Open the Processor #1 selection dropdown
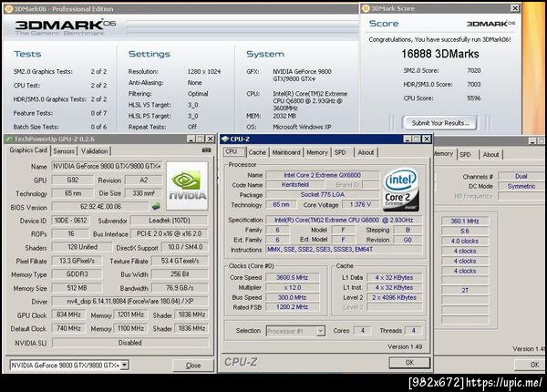This screenshot has height=392, width=547. click(x=321, y=331)
